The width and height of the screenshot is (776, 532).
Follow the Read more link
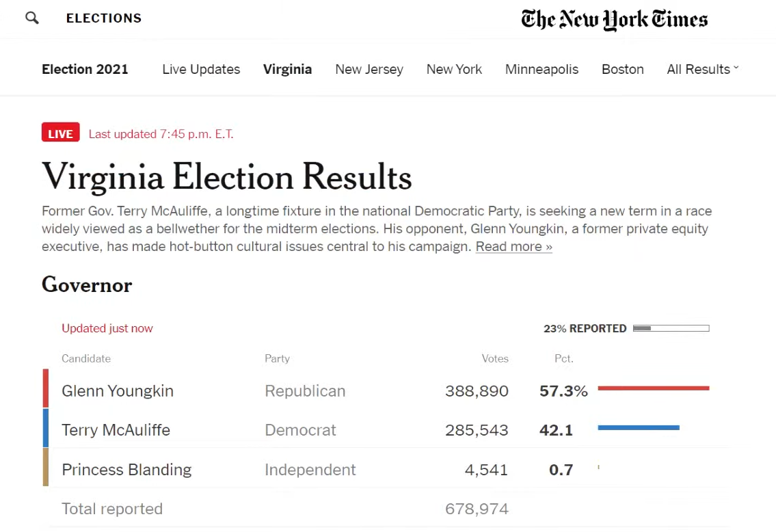click(x=513, y=246)
